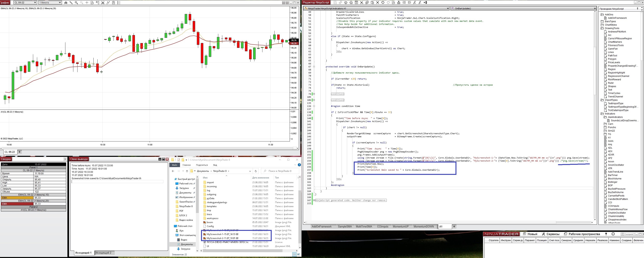Switch to the MomentumUP editor tab

401,226
